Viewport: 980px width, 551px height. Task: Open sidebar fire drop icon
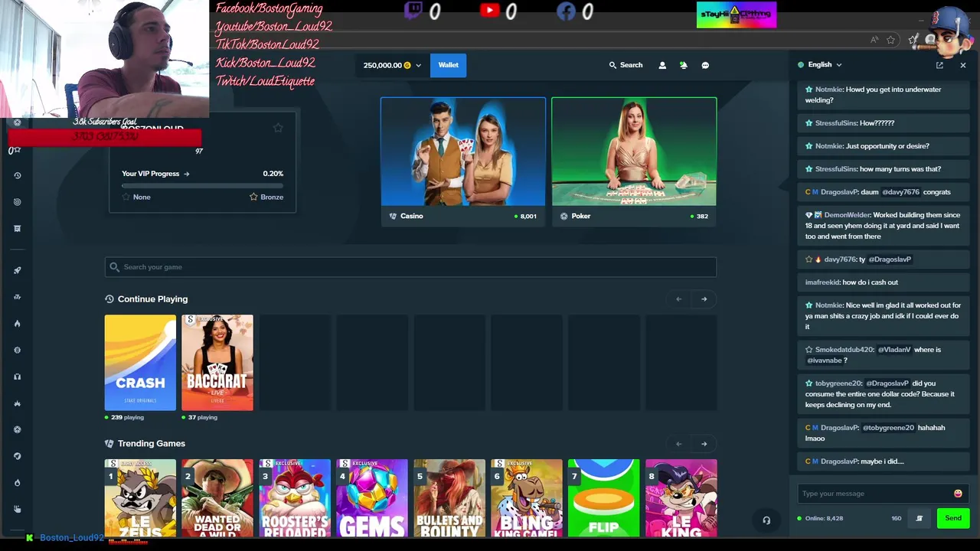tap(17, 483)
